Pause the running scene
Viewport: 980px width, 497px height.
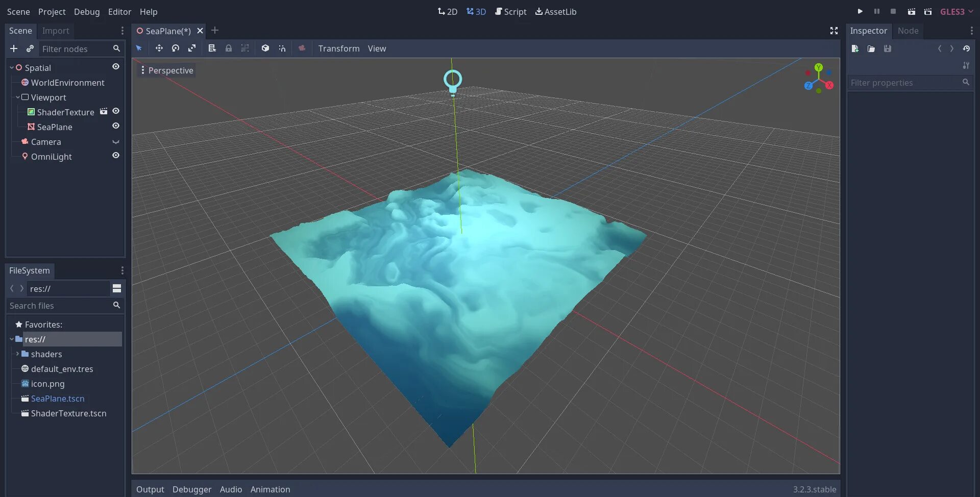click(877, 11)
